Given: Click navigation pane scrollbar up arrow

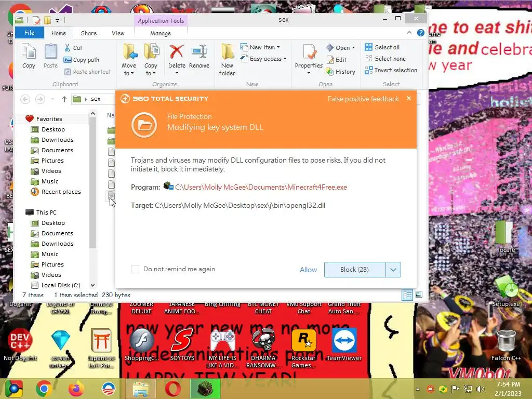Looking at the screenshot, I should 92,114.
